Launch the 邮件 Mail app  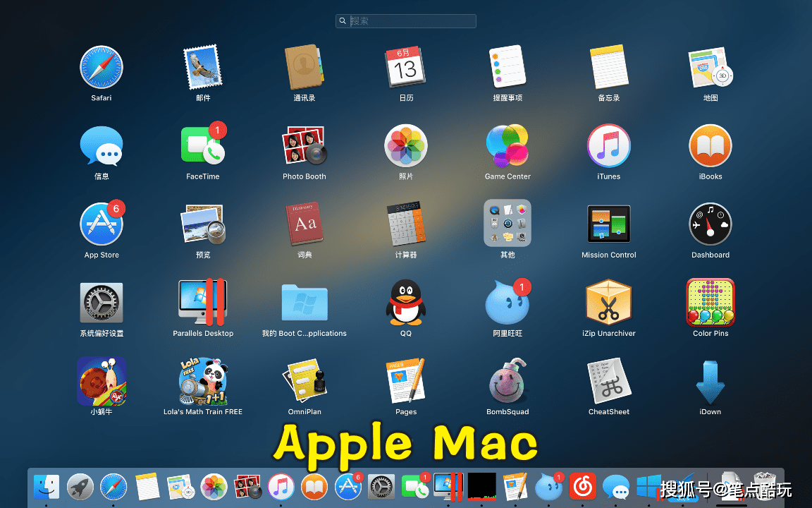click(203, 68)
